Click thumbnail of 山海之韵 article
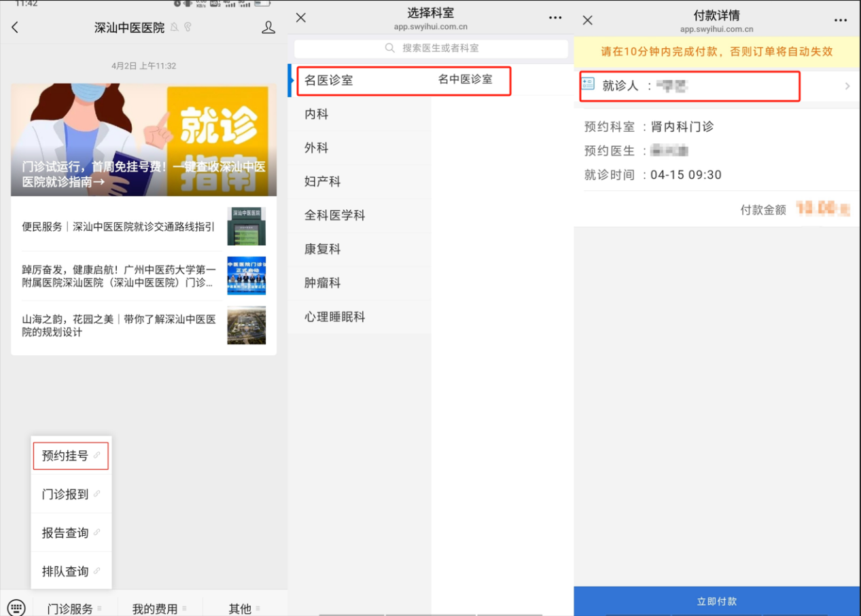This screenshot has height=616, width=861. (247, 325)
